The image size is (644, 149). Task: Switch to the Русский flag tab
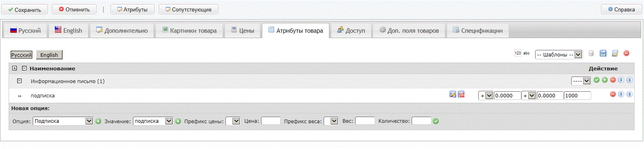[25, 30]
